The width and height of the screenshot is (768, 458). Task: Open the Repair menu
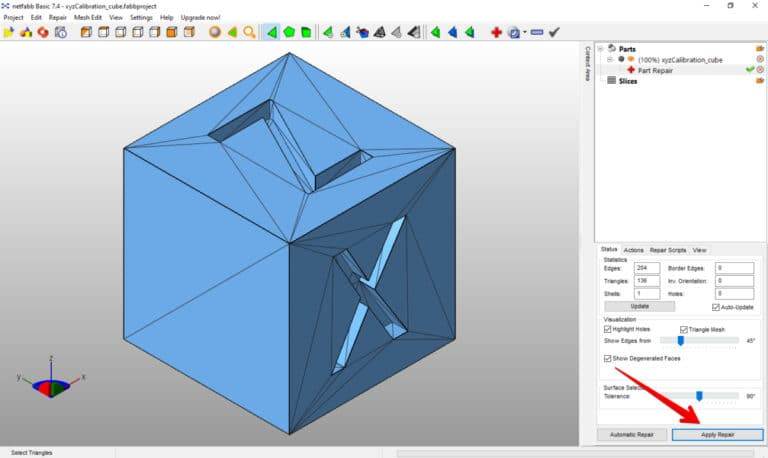pyautogui.click(x=57, y=18)
